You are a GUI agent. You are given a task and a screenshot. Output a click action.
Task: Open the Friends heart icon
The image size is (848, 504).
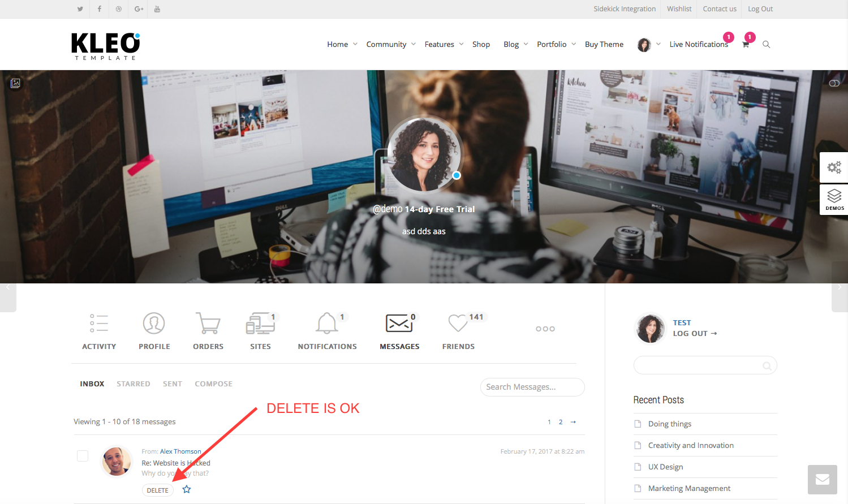pyautogui.click(x=458, y=323)
